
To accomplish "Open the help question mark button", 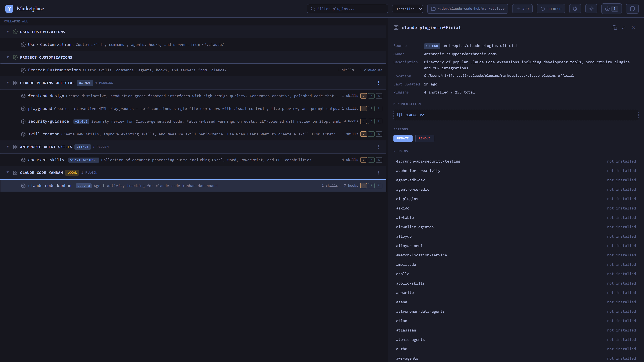I will [611, 9].
